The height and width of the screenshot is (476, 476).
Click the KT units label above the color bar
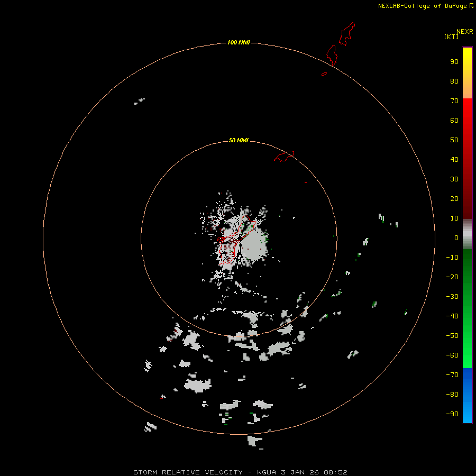[x=451, y=36]
